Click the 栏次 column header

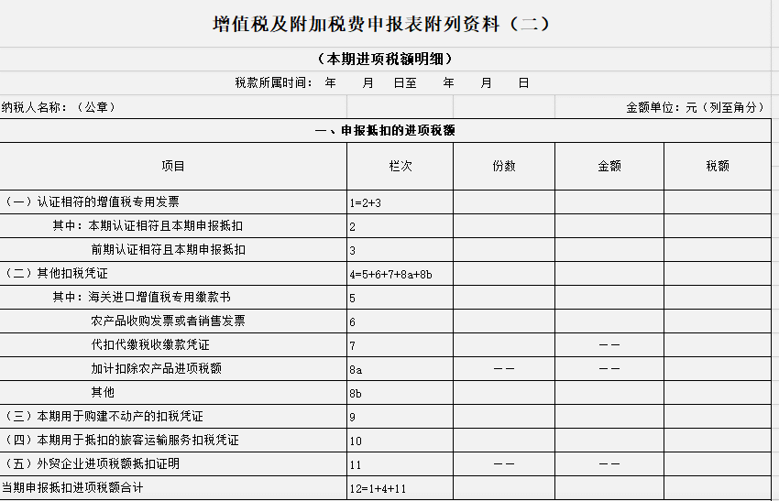coord(400,166)
